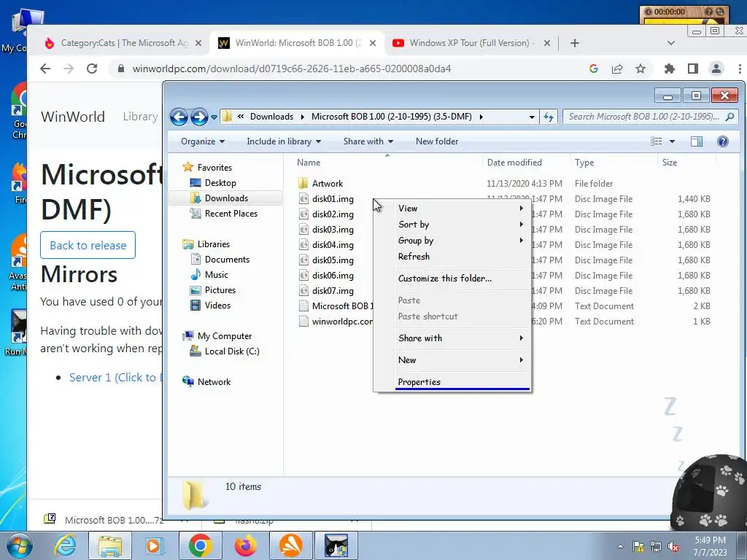Click the Server 1 download link

[116, 377]
